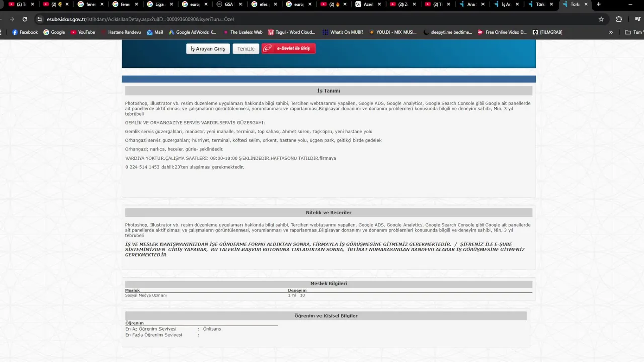Bookmark this page with the star icon
644x362 pixels.
pyautogui.click(x=601, y=19)
